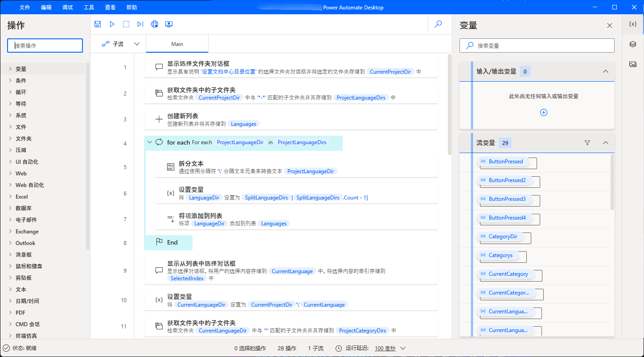Expand the Excel action group
The image size is (644, 357).
pos(10,196)
